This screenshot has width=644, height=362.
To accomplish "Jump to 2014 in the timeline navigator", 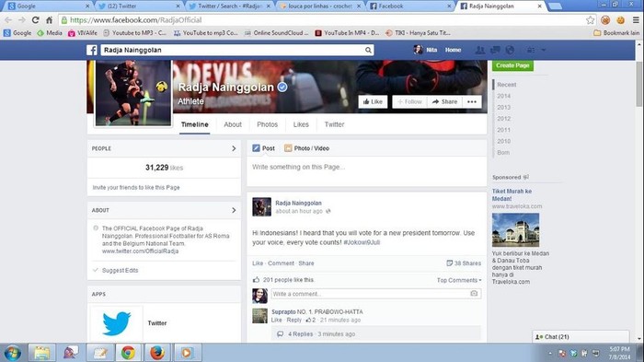I will pos(503,96).
